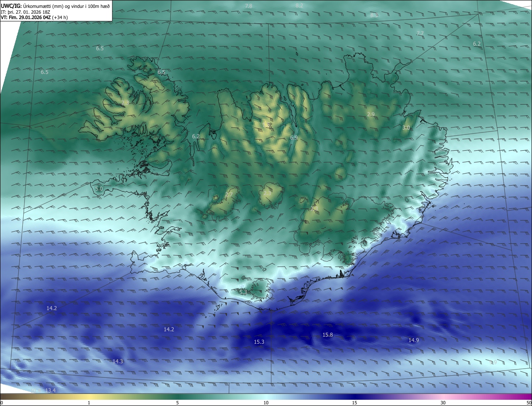Click the 8.2 value on the map
The image size is (532, 406).
(x=299, y=5)
